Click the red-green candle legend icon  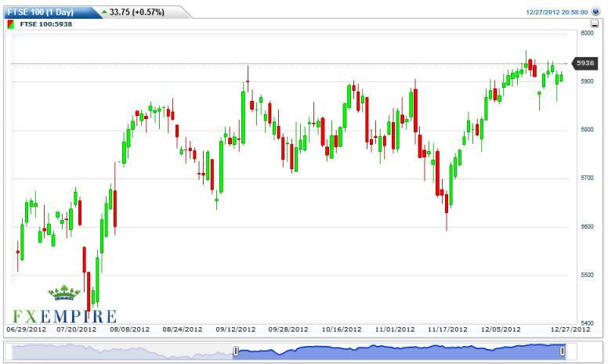pos(10,24)
